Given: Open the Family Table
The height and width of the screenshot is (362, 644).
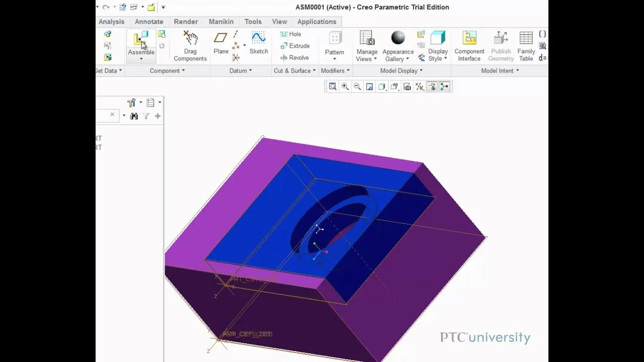Looking at the screenshot, I should (x=526, y=46).
